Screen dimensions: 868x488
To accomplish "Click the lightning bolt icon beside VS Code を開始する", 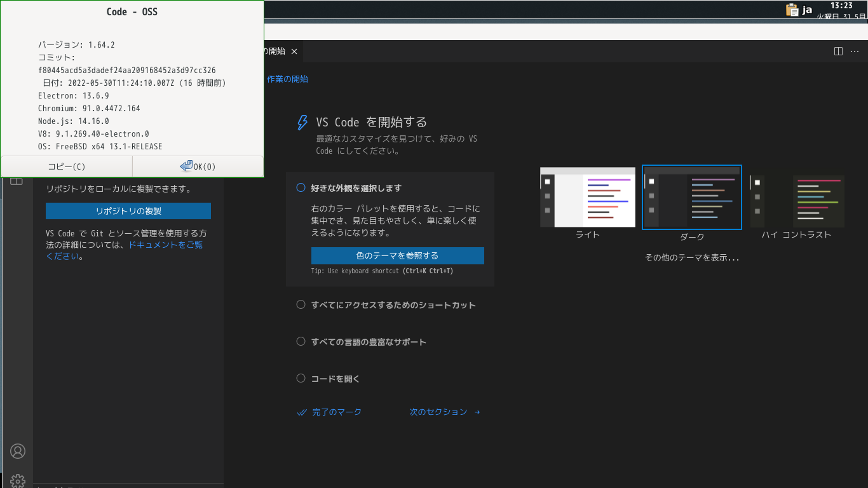I will [303, 123].
